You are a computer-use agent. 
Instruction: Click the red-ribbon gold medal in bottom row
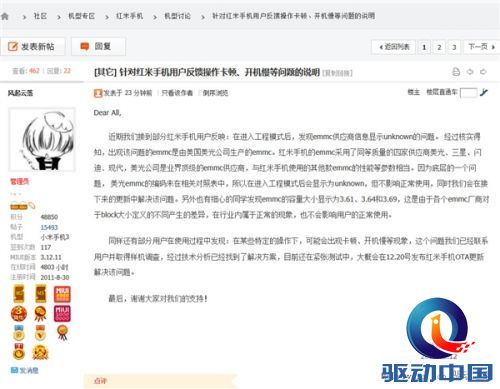[x=19, y=351]
